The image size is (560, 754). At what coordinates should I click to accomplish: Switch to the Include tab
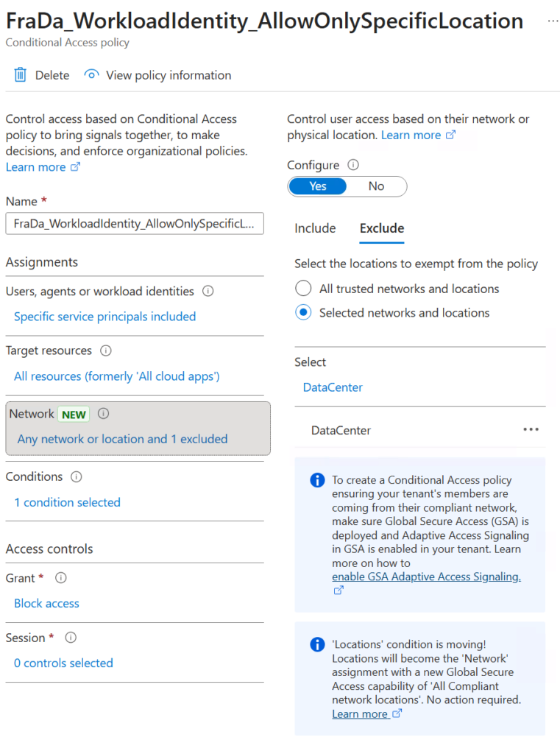pos(315,228)
